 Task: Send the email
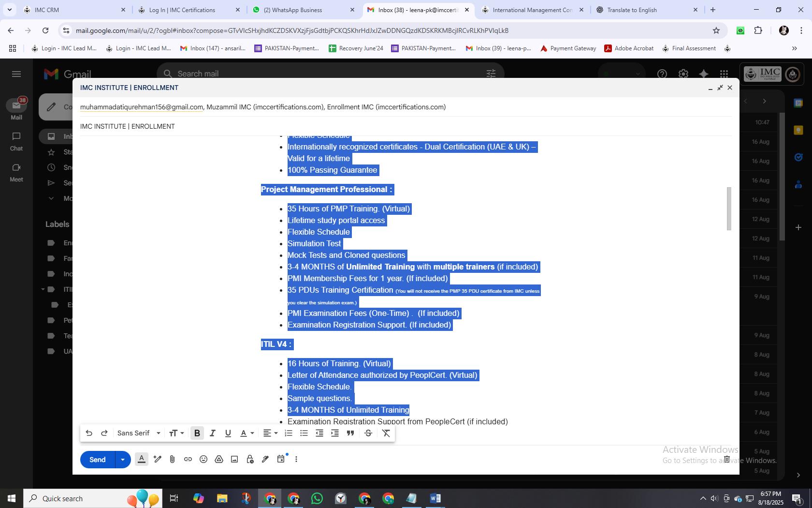tap(98, 460)
